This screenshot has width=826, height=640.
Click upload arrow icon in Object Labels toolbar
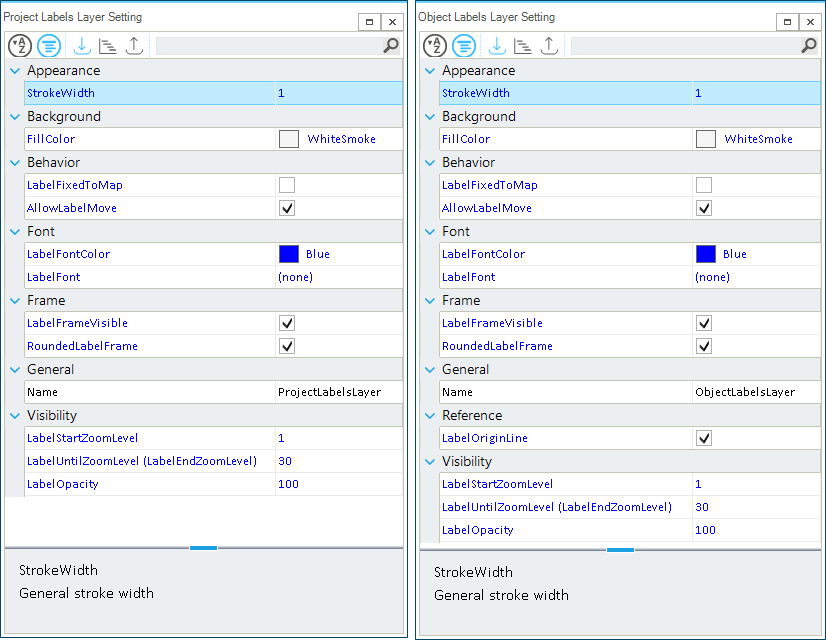coord(549,46)
